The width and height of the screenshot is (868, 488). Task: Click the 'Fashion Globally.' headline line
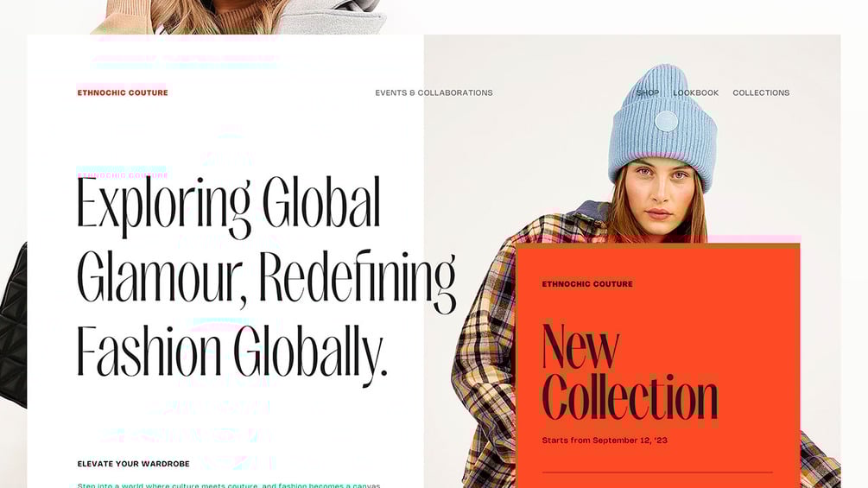(x=231, y=352)
